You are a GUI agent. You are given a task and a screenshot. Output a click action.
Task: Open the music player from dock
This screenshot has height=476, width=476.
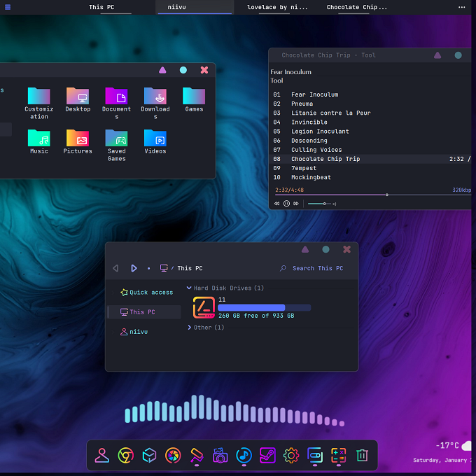pyautogui.click(x=244, y=456)
